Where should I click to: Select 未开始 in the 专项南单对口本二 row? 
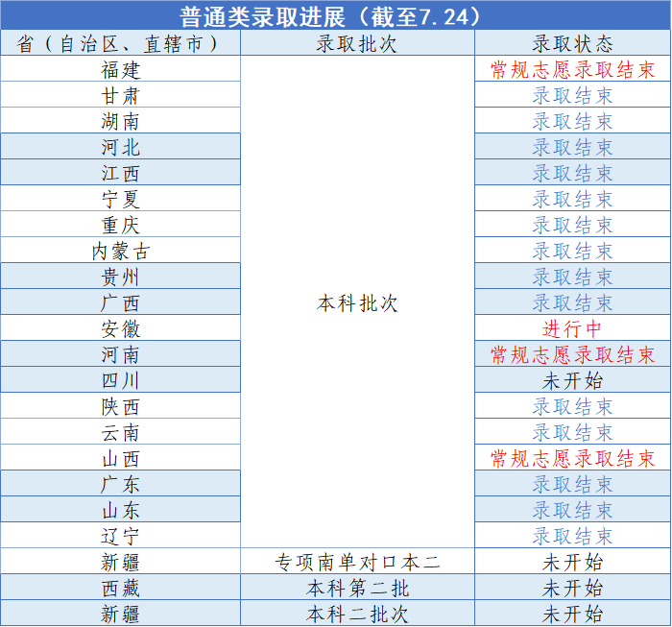(572, 562)
